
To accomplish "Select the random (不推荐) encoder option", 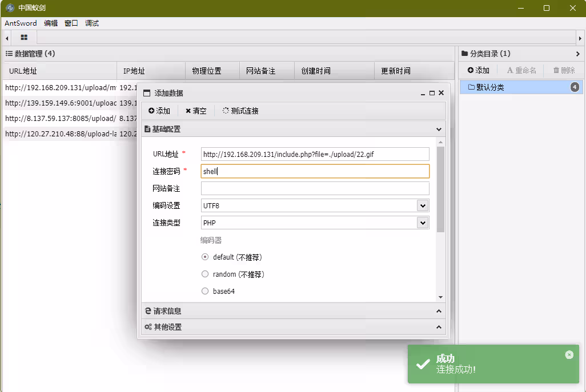I will pyautogui.click(x=204, y=274).
